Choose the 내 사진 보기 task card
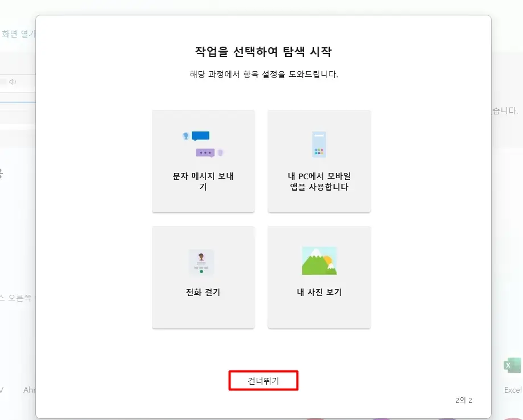The image size is (523, 420). (319, 277)
